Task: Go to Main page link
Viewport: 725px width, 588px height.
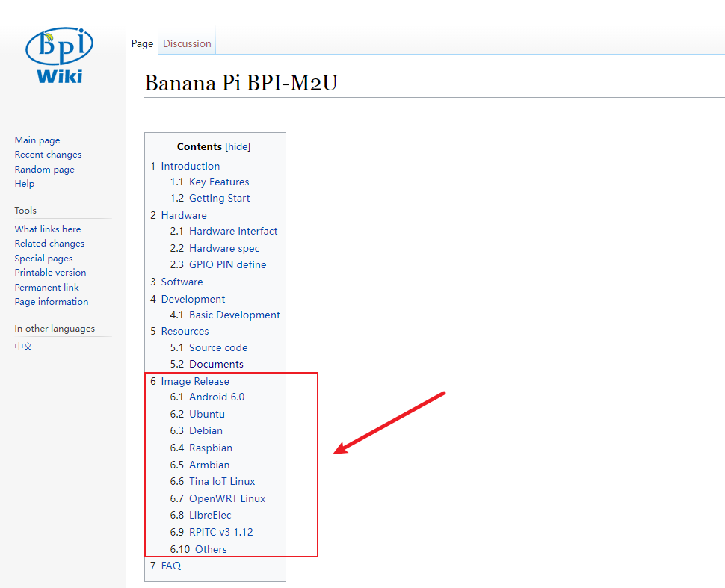Action: (37, 140)
